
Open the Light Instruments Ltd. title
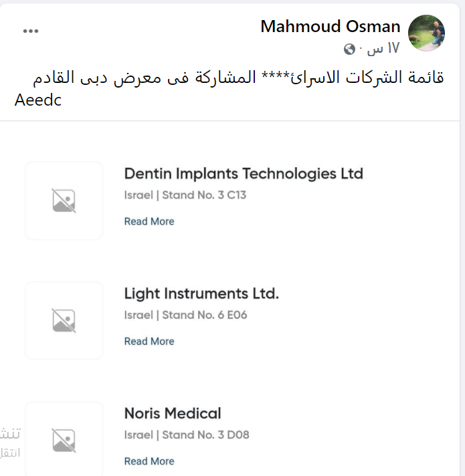[x=201, y=293]
